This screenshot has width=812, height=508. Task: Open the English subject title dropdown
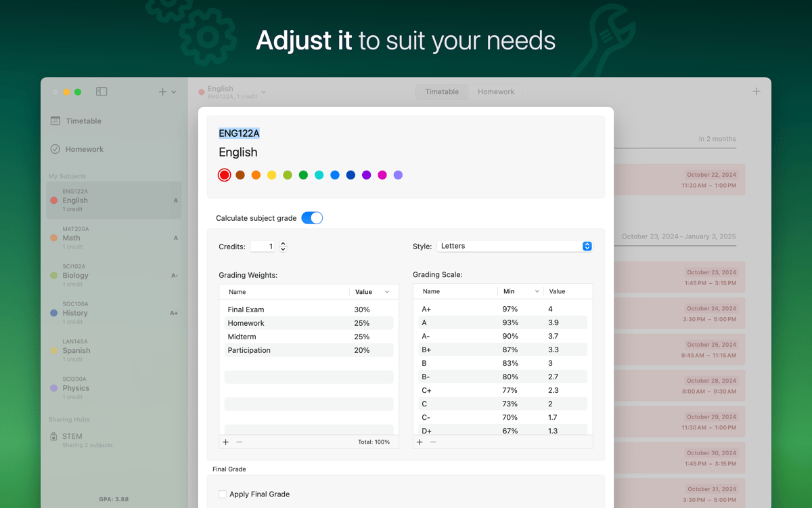pyautogui.click(x=263, y=92)
